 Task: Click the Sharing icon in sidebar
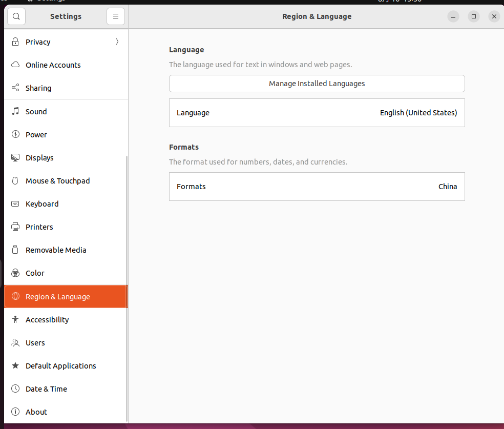click(x=15, y=88)
